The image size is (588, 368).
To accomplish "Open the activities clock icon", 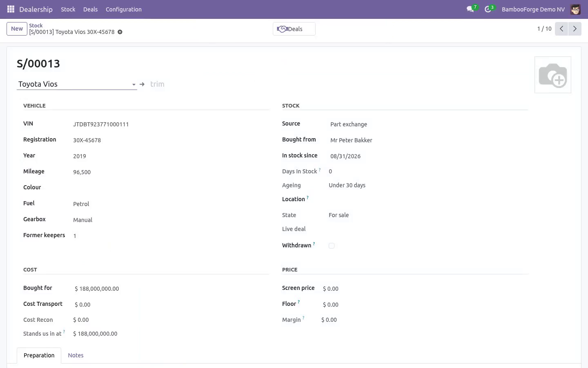I will pyautogui.click(x=488, y=9).
